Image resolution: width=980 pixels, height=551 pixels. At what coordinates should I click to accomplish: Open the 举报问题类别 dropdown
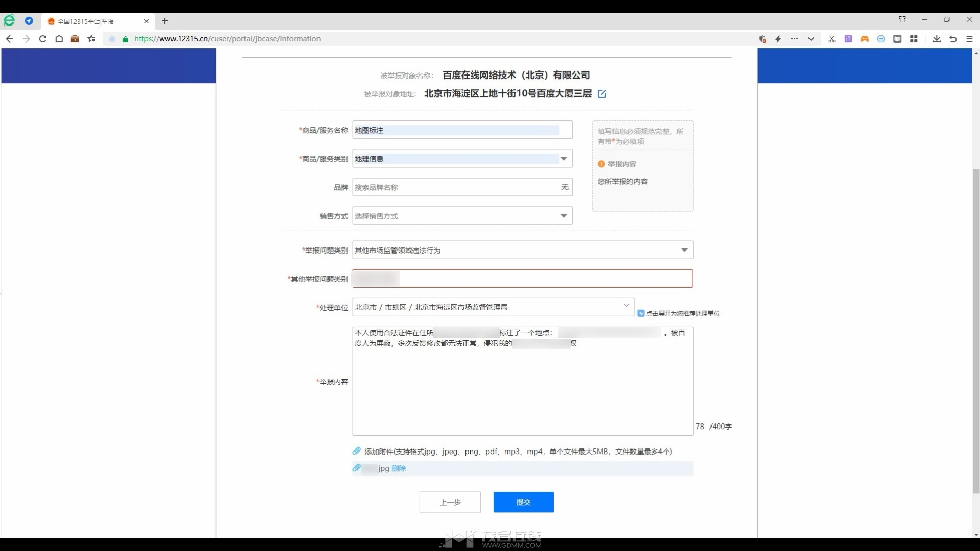(x=523, y=250)
